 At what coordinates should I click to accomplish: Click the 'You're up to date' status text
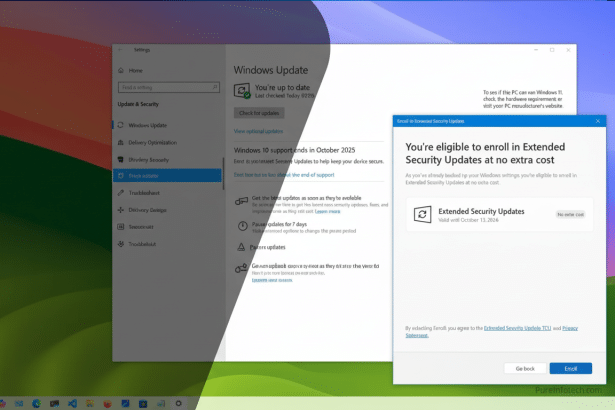(x=282, y=87)
